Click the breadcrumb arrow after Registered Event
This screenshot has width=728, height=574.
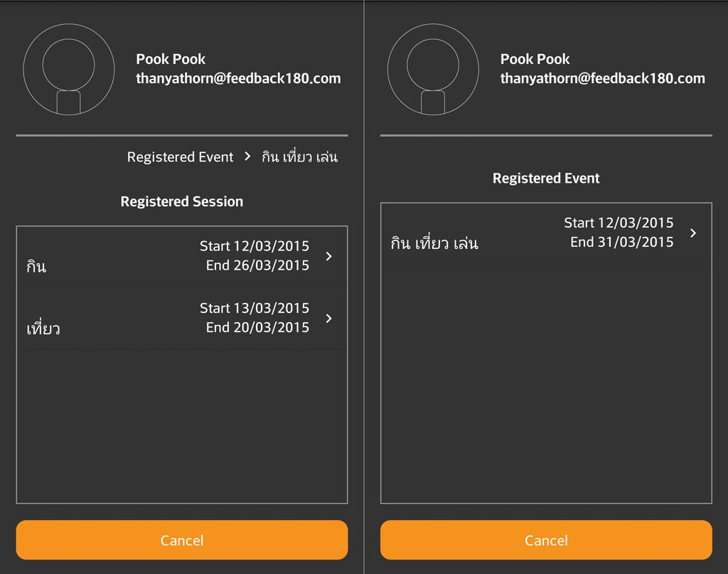247,156
